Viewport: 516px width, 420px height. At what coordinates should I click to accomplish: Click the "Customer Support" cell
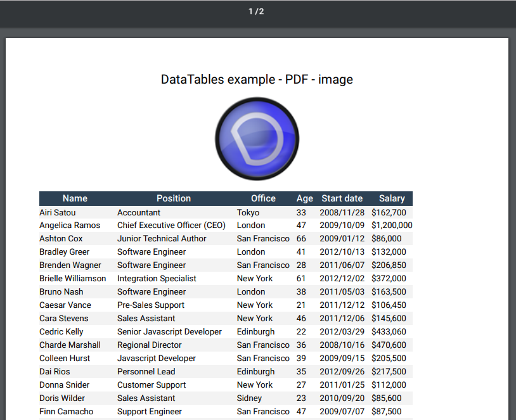(152, 385)
